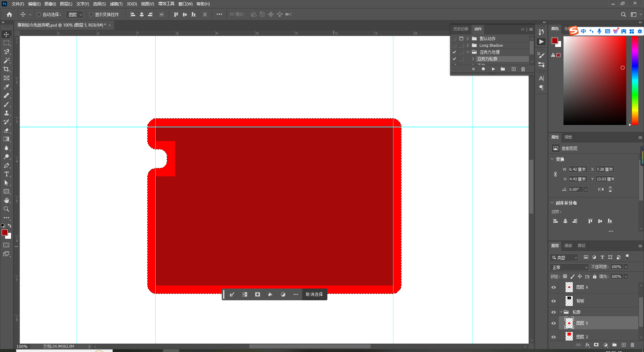Click the Home icon in options bar
This screenshot has width=644, height=352.
click(x=9, y=14)
